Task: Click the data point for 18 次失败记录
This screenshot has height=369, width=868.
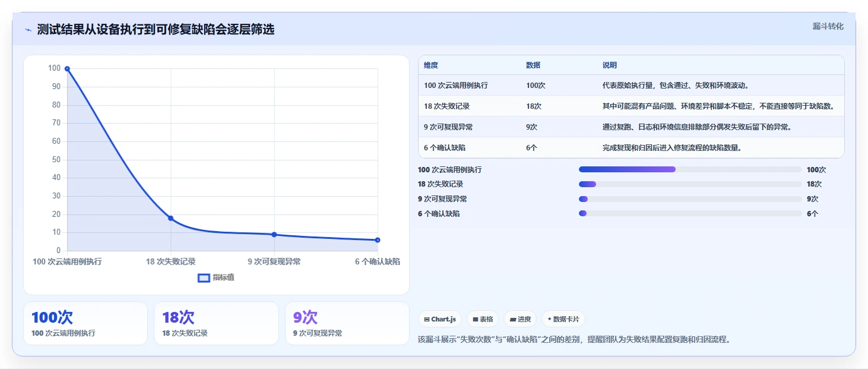Action: (x=171, y=218)
